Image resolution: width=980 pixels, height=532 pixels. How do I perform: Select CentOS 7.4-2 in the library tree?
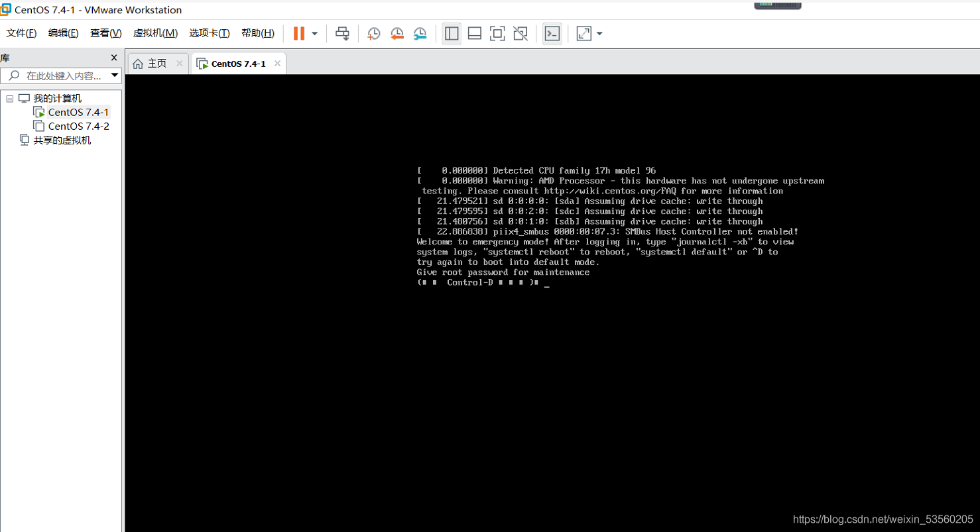[x=78, y=126]
